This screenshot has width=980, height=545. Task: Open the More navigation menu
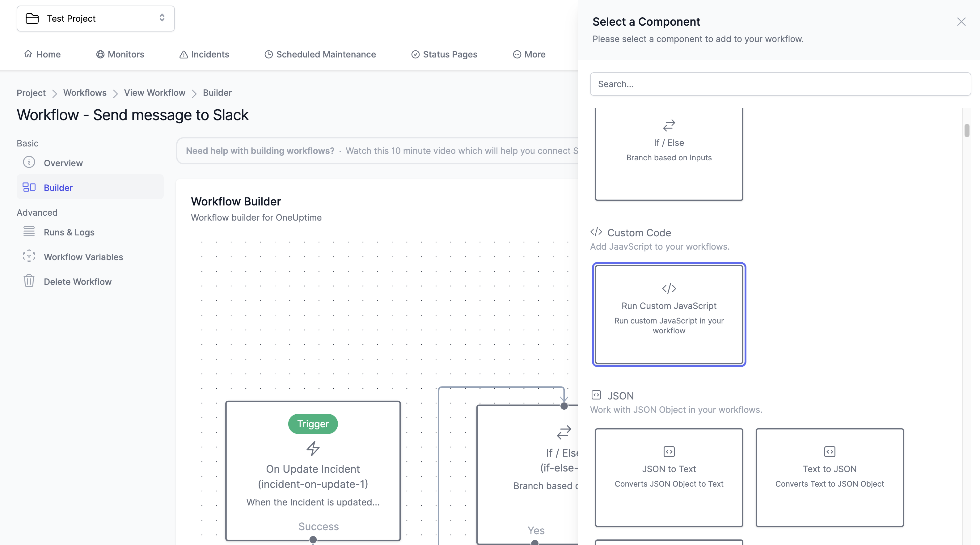[529, 54]
